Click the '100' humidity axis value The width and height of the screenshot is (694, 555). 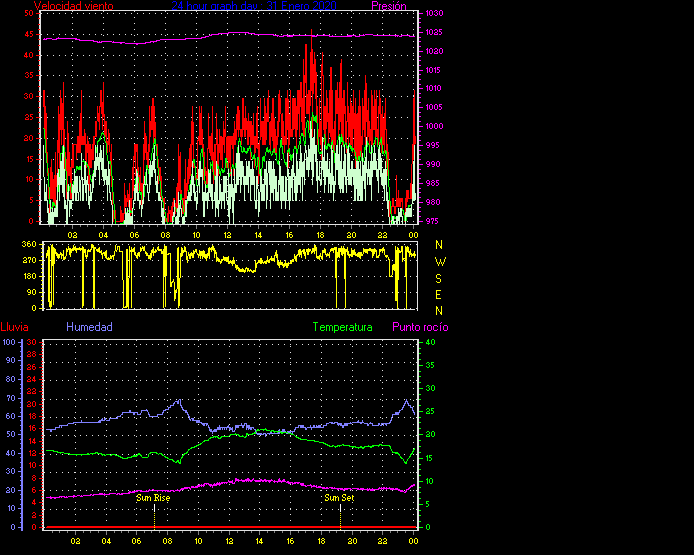(x=9, y=342)
